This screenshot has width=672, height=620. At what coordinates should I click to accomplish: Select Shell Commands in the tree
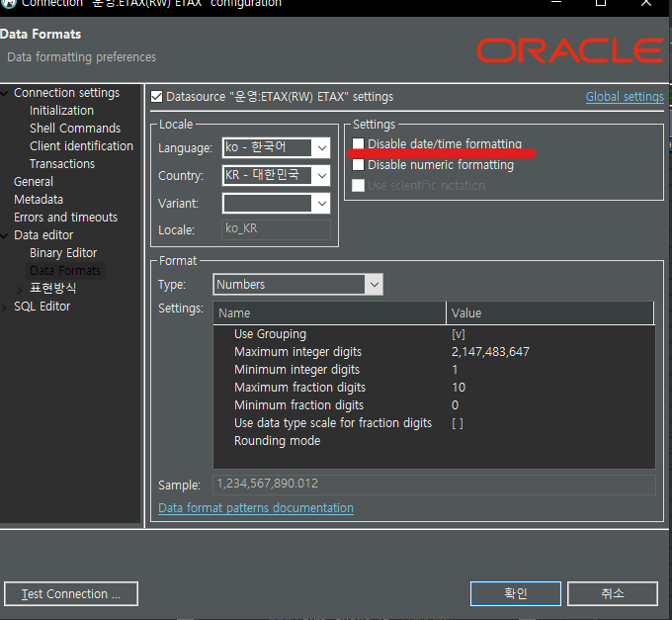[x=75, y=129]
